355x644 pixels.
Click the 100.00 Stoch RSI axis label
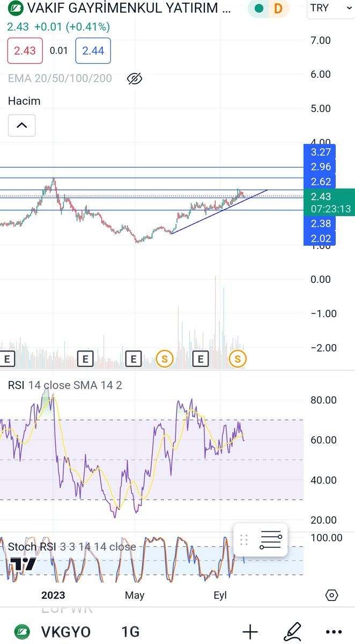click(326, 538)
